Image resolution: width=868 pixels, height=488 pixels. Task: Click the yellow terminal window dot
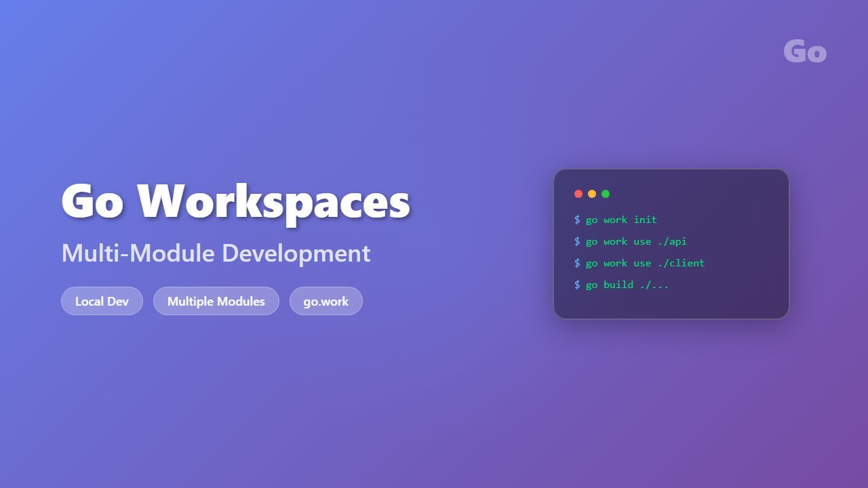pos(592,194)
